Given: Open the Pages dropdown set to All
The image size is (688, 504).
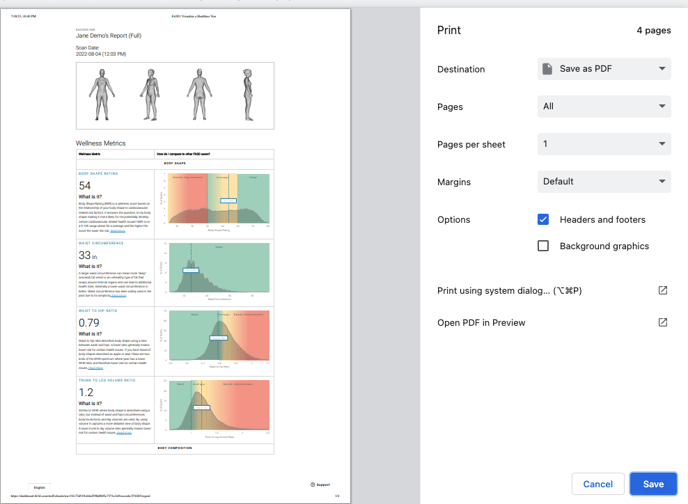Looking at the screenshot, I should [604, 107].
